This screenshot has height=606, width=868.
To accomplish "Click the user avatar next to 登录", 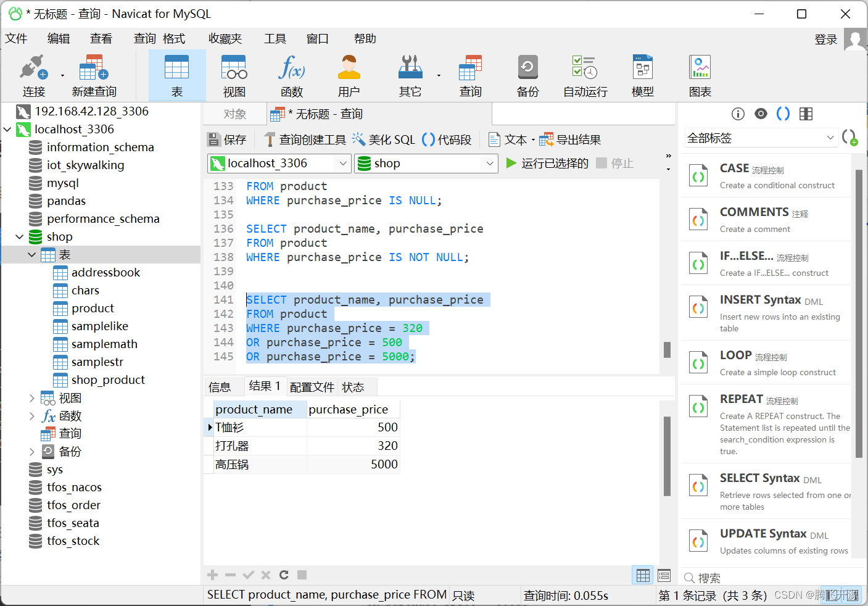I will pyautogui.click(x=855, y=39).
